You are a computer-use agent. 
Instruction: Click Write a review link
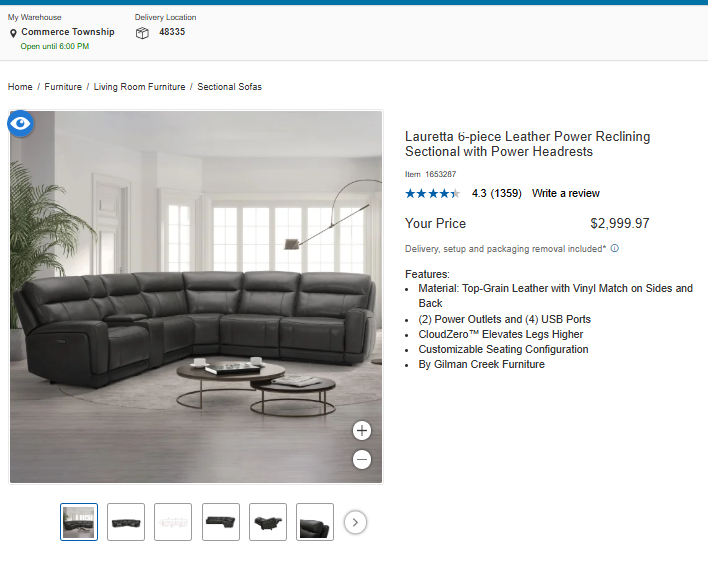pos(565,193)
